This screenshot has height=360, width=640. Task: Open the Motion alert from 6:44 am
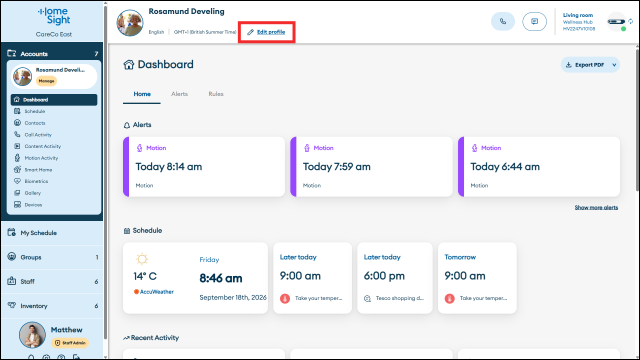tap(539, 167)
